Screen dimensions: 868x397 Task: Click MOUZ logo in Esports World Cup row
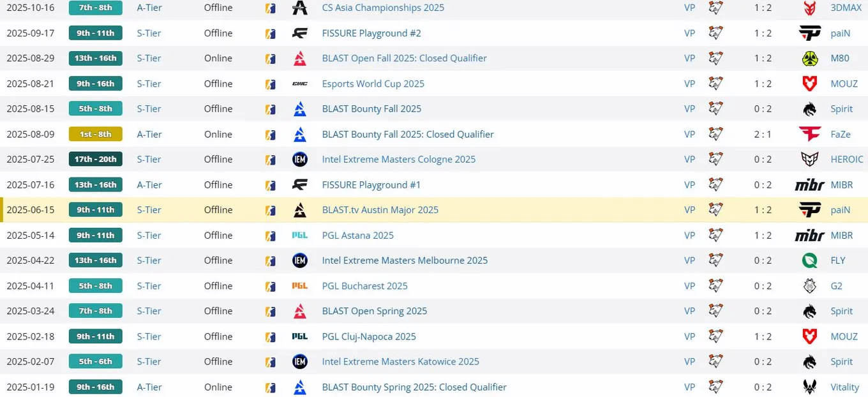point(810,84)
